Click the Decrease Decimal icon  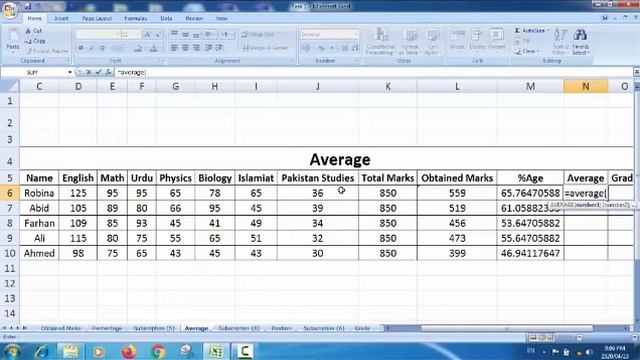[x=355, y=48]
